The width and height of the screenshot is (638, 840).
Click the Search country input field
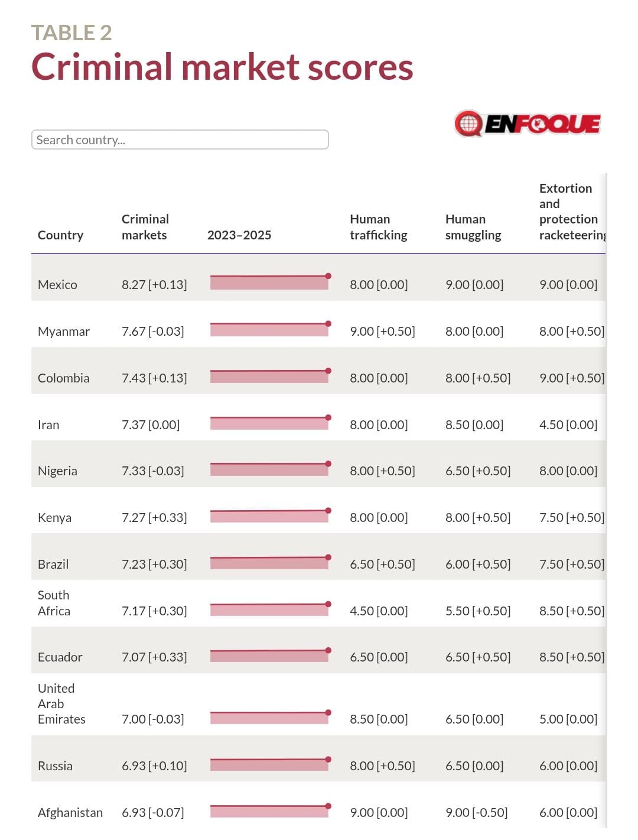coord(180,140)
